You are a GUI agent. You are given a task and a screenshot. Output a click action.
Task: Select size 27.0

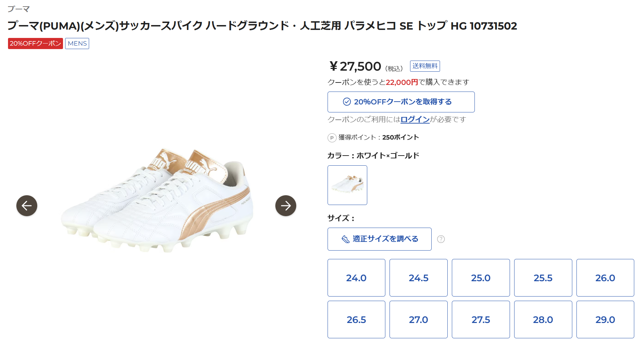418,320
